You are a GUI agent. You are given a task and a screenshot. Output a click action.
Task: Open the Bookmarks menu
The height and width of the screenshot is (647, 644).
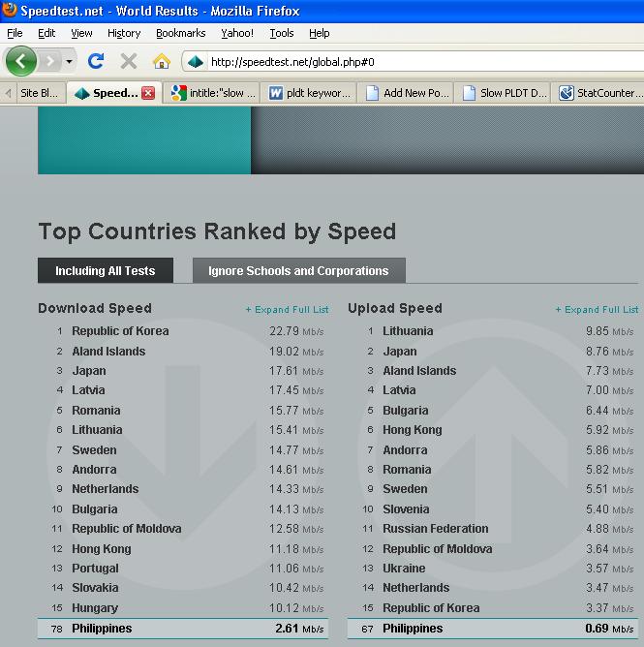181,33
